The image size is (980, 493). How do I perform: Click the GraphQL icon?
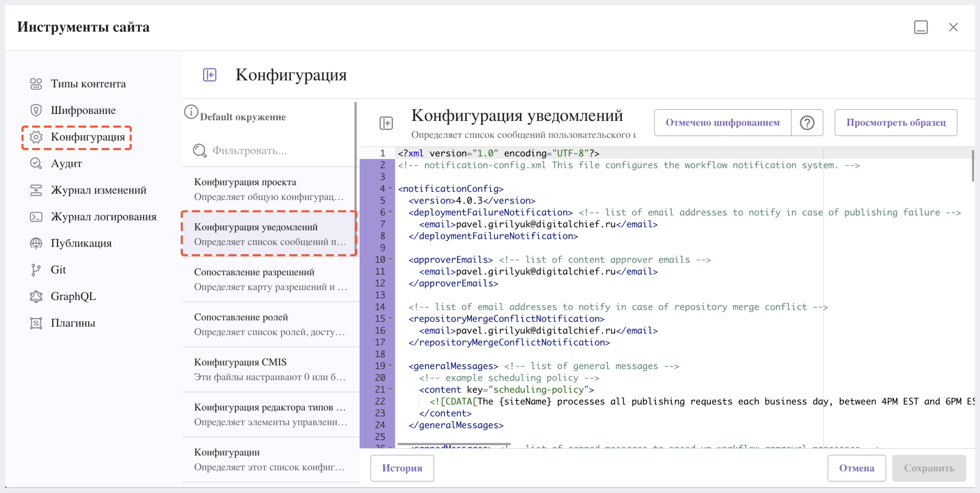[x=36, y=297]
